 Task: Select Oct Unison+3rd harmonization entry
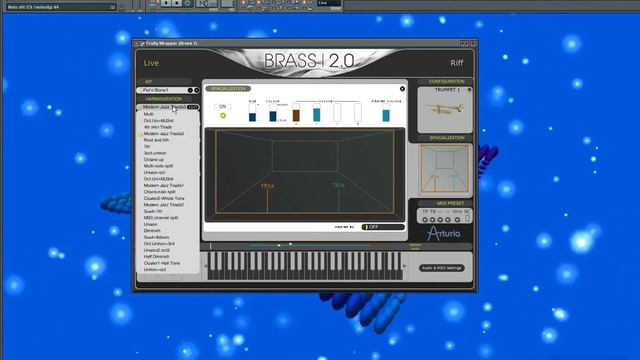159,244
